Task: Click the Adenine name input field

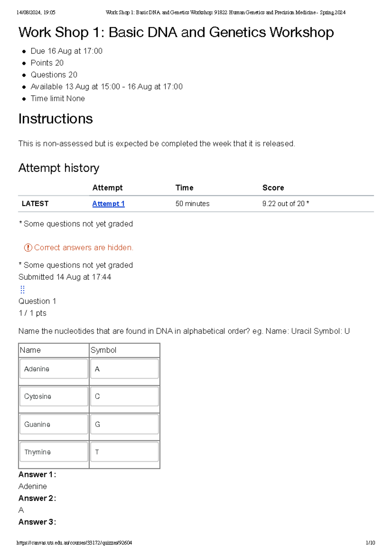Action: (x=54, y=369)
